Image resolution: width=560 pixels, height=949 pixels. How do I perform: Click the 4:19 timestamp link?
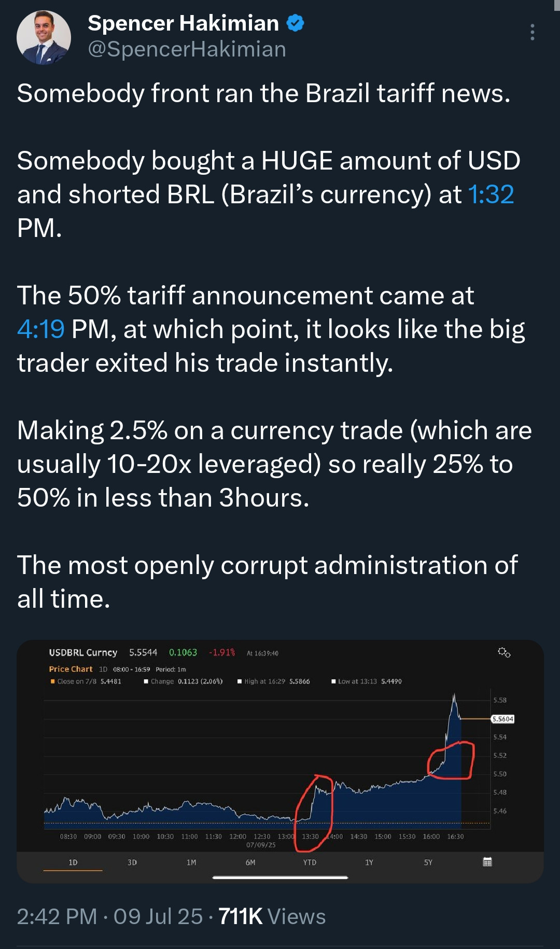(x=41, y=329)
